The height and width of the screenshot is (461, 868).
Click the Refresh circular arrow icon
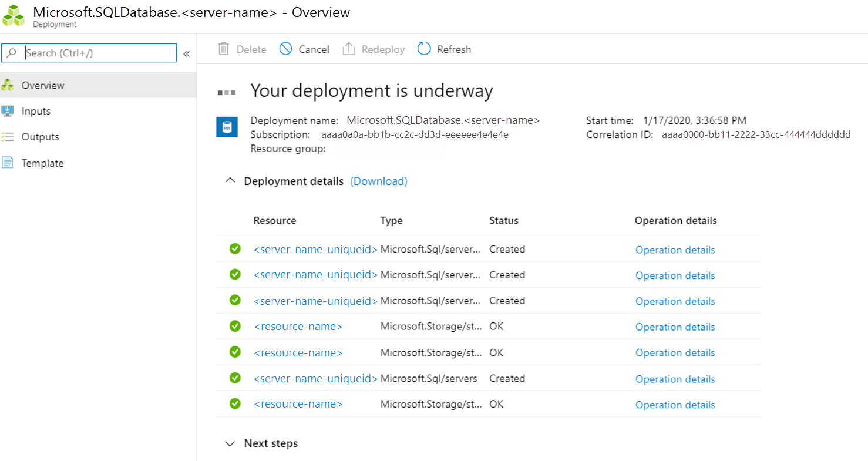(x=424, y=49)
